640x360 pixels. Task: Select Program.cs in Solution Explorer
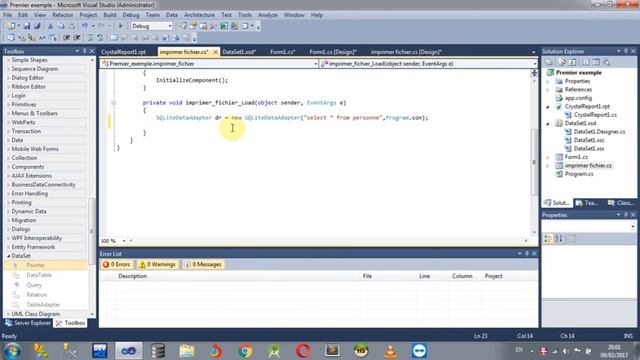pyautogui.click(x=579, y=174)
